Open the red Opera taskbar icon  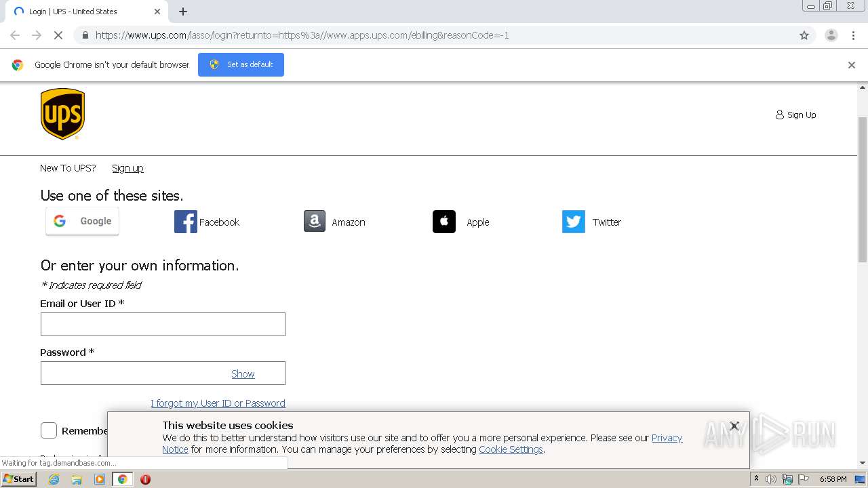[145, 479]
